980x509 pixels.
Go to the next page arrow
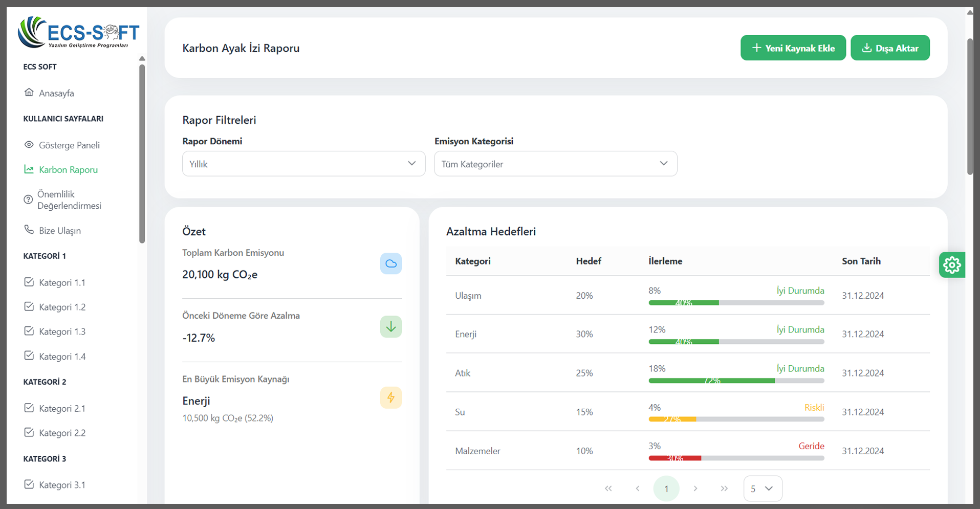[695, 489]
